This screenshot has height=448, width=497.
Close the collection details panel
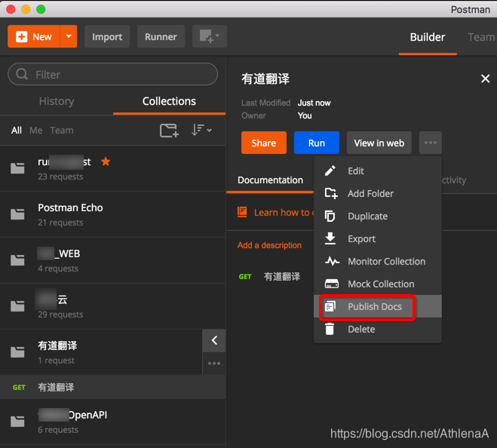485,78
